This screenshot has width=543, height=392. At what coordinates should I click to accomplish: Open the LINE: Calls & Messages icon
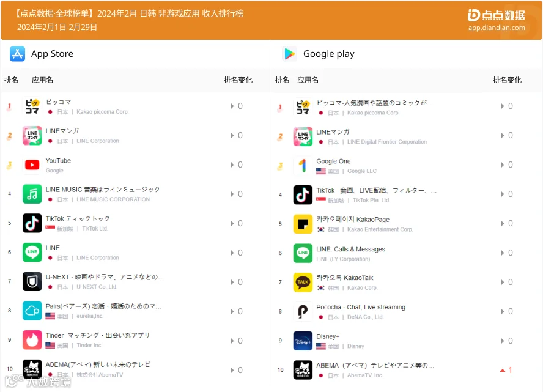(x=303, y=253)
